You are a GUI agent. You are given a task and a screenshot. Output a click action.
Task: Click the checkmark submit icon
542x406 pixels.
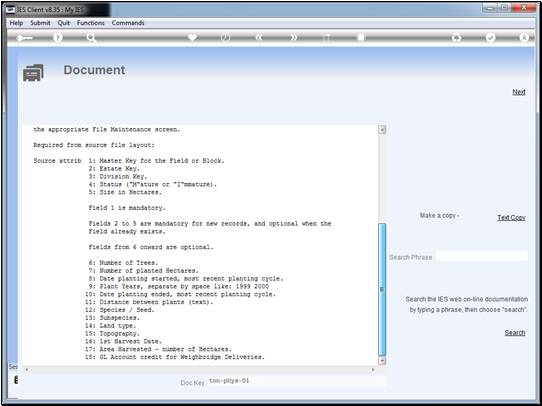click(x=490, y=38)
